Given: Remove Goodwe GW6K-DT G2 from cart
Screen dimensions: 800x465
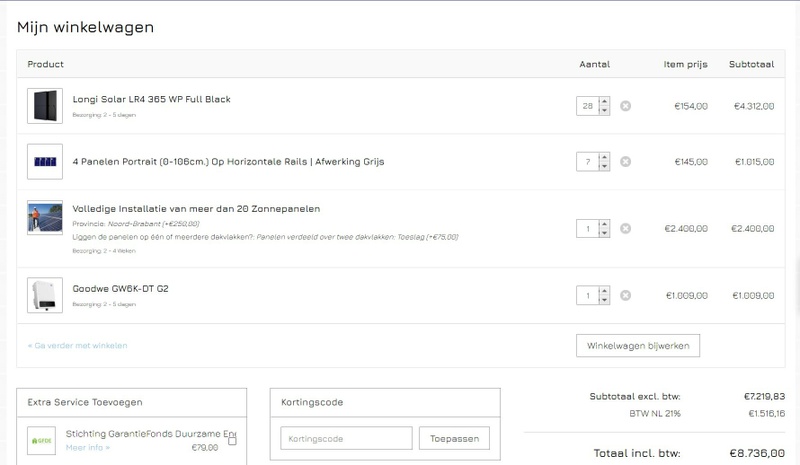Looking at the screenshot, I should [625, 296].
